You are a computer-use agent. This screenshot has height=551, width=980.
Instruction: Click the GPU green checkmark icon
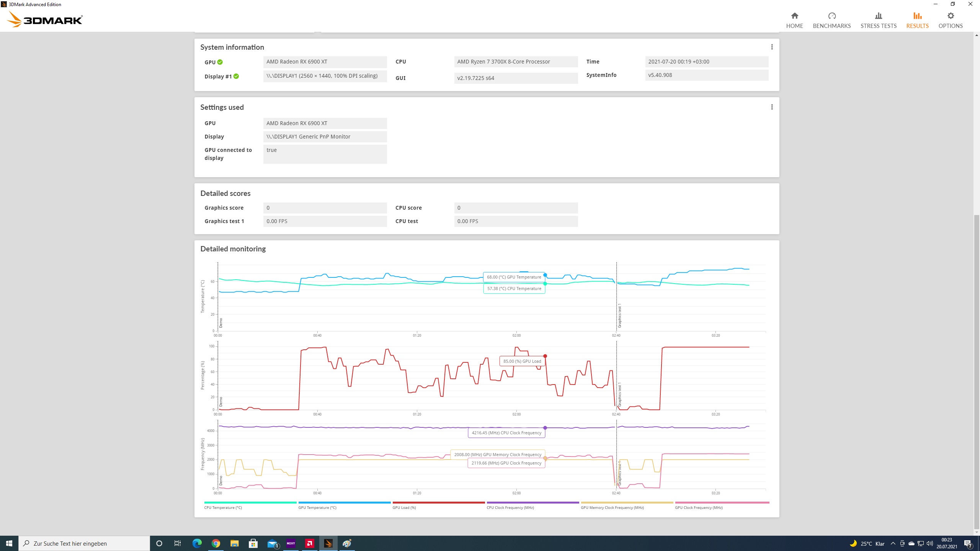pyautogui.click(x=220, y=62)
